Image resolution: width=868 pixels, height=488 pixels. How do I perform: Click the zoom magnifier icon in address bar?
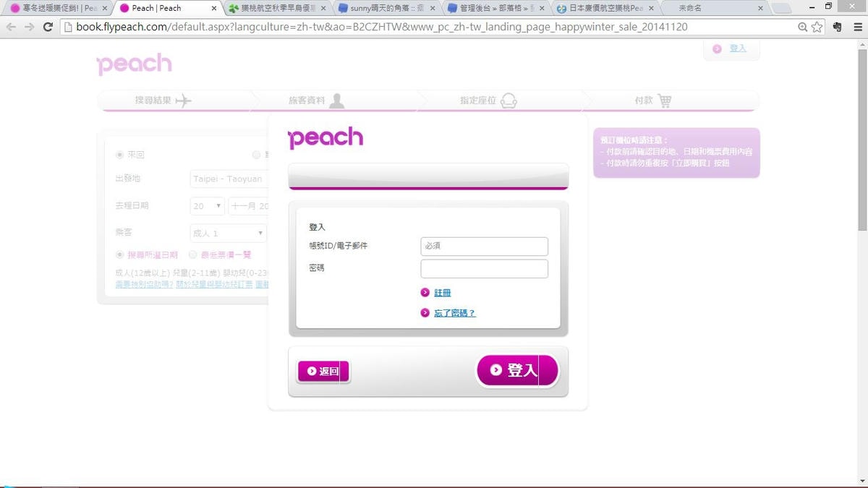[x=802, y=27]
